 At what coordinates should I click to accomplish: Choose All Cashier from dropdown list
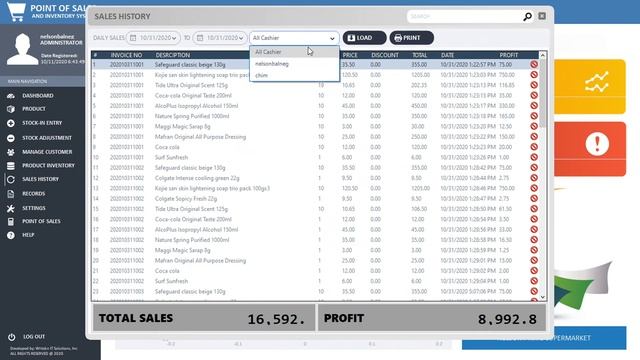[x=294, y=52]
